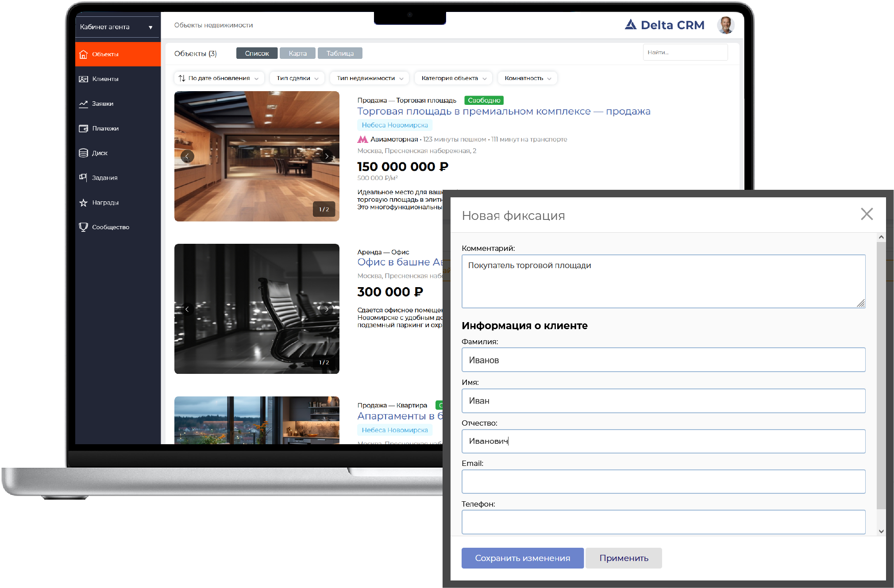Image resolution: width=894 pixels, height=588 pixels.
Task: Click the sort arrows icon
Action: [181, 78]
